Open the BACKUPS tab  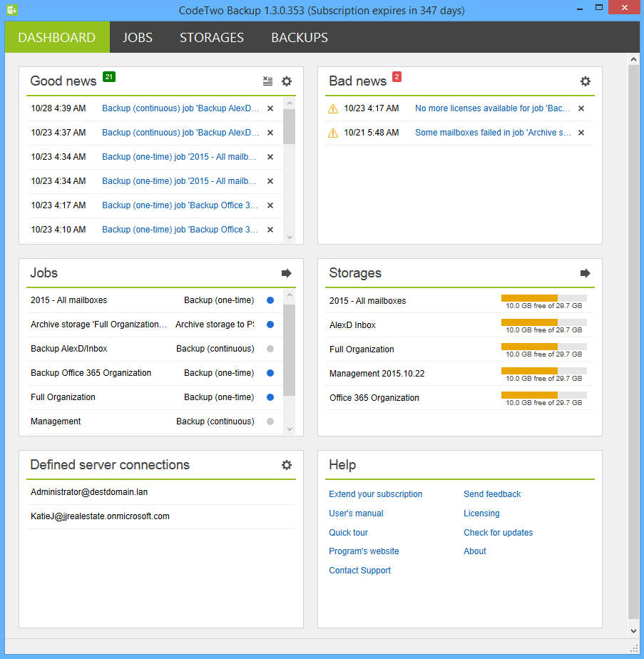300,37
